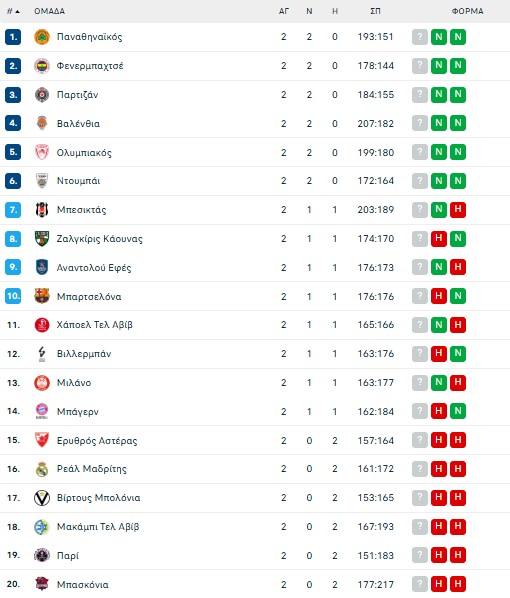Sort table by the ΑΓ column header
The height and width of the screenshot is (598, 510).
pyautogui.click(x=283, y=11)
